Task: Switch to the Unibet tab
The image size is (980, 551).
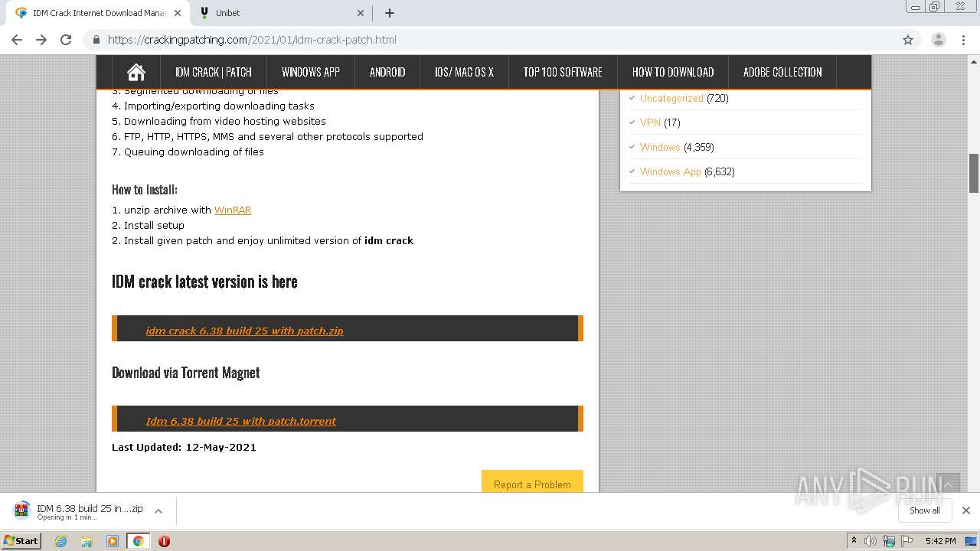Action: click(281, 13)
